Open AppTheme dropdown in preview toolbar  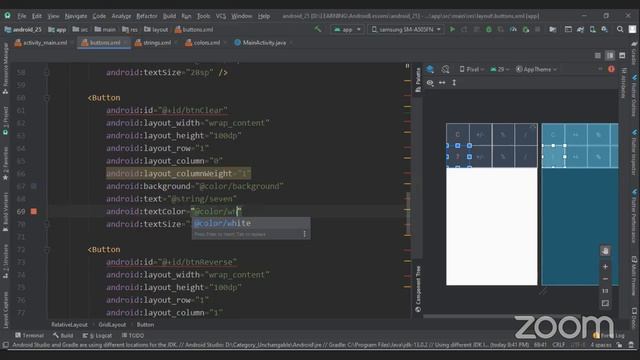pyautogui.click(x=536, y=69)
